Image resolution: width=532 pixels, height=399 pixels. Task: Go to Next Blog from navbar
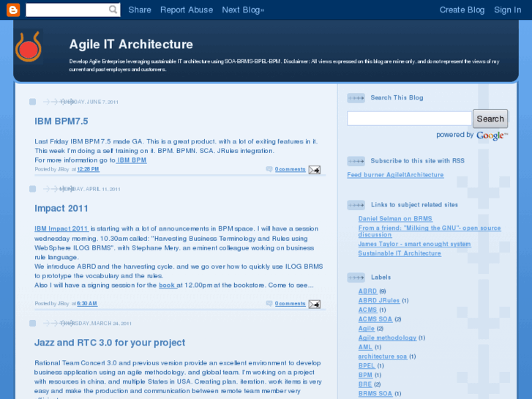(243, 10)
